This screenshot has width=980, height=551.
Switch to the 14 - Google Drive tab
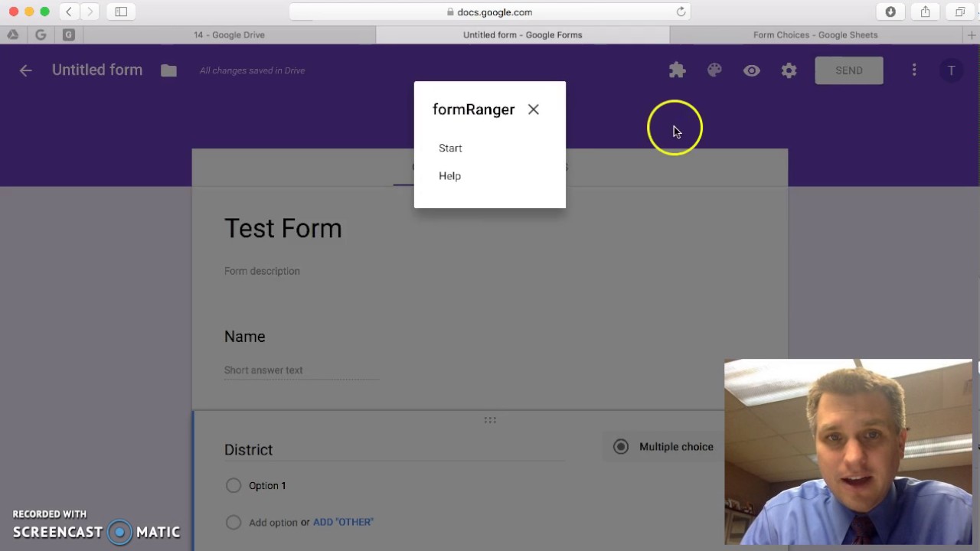pos(229,35)
